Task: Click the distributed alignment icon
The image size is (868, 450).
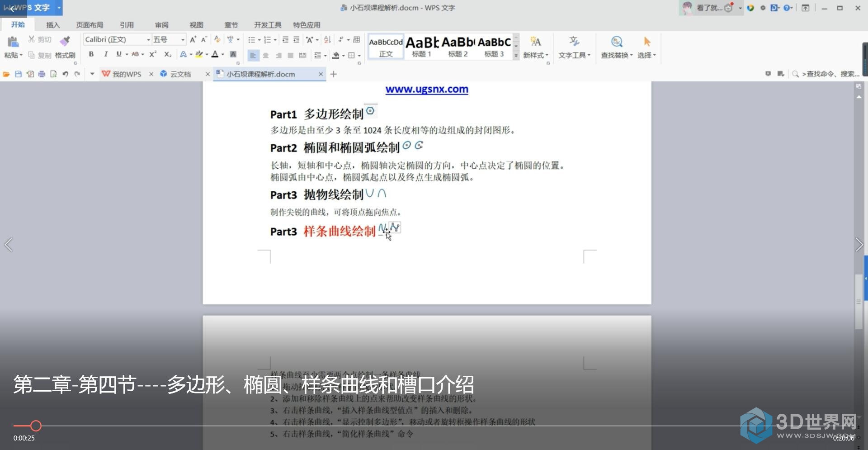Action: (x=302, y=55)
